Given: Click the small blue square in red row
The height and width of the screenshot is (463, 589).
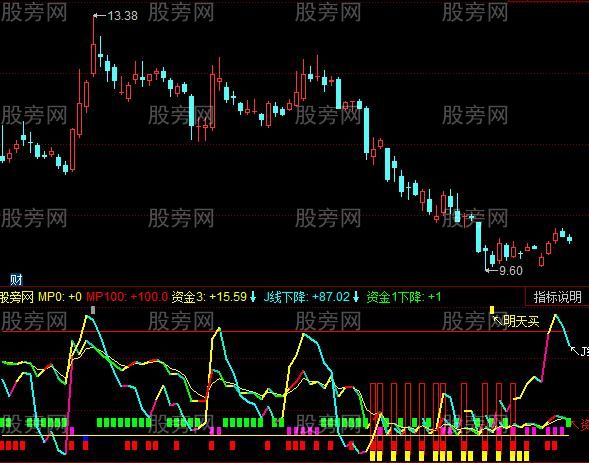Looking at the screenshot, I should (85, 439).
